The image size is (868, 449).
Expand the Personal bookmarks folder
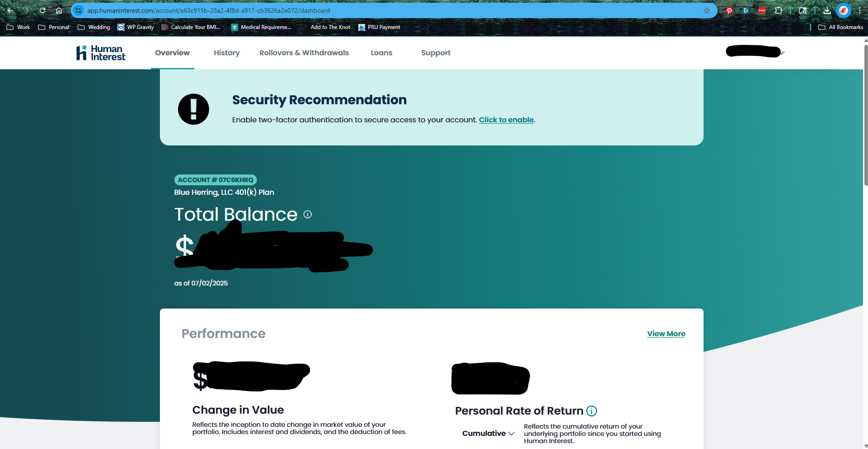coord(54,27)
